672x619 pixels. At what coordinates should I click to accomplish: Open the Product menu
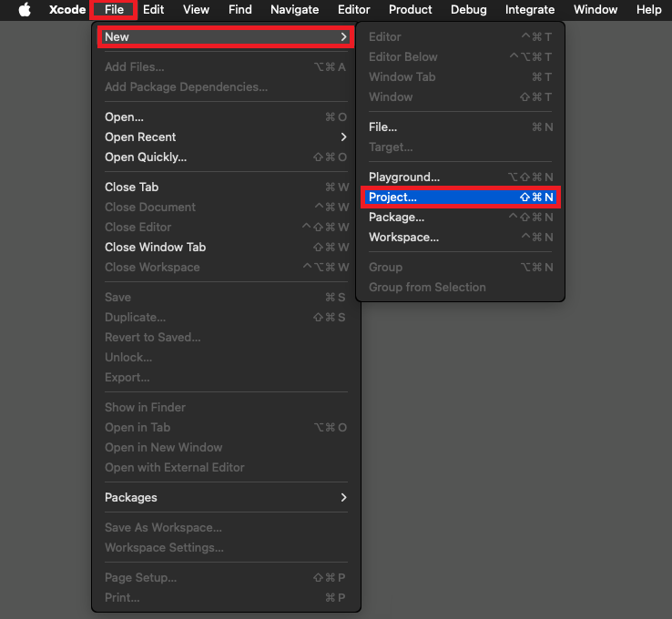[410, 9]
